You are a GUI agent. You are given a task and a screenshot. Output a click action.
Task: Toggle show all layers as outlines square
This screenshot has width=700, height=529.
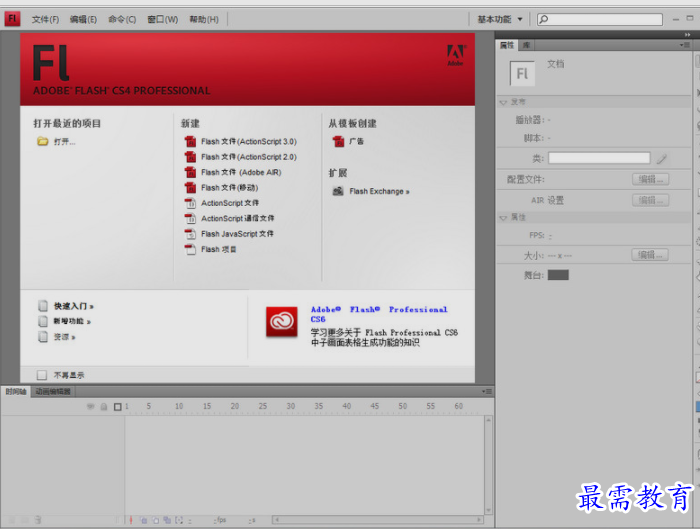coord(117,407)
